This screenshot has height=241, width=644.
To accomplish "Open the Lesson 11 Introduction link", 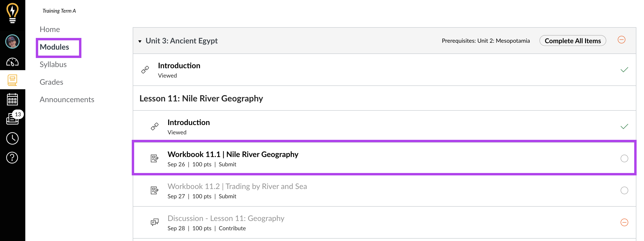I will pos(189,122).
